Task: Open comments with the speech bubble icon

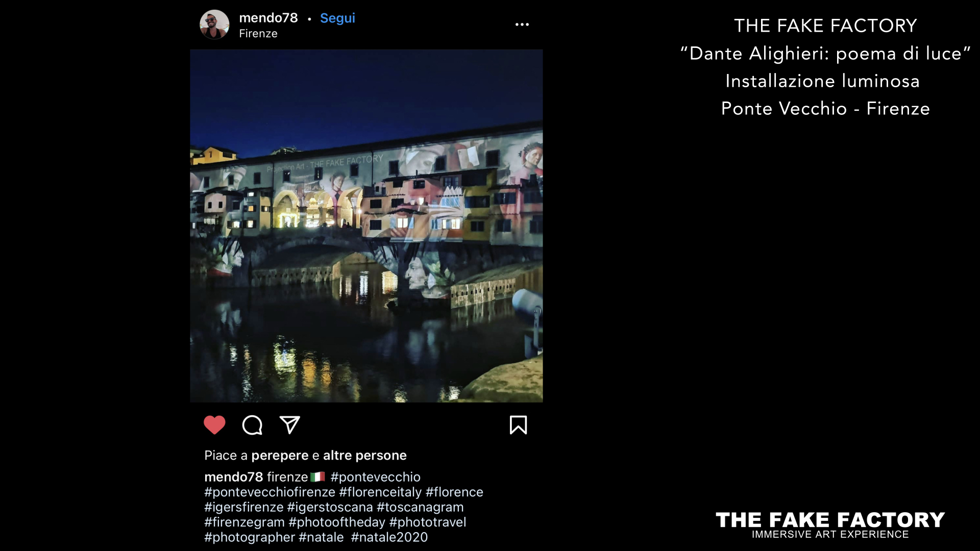Action: (252, 425)
